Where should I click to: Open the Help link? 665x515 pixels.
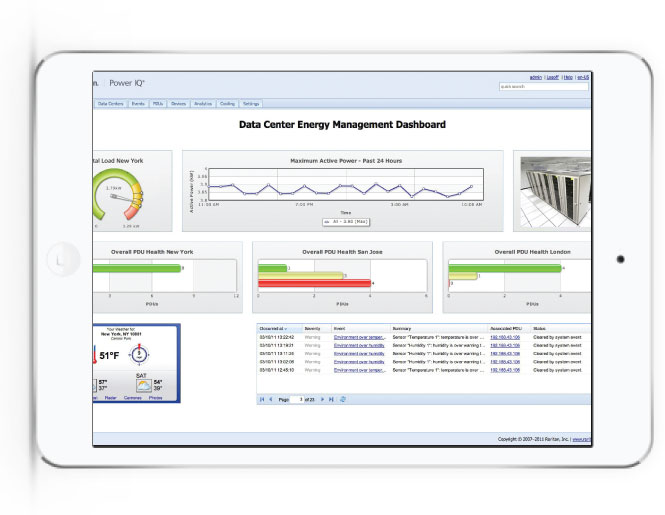[568, 76]
